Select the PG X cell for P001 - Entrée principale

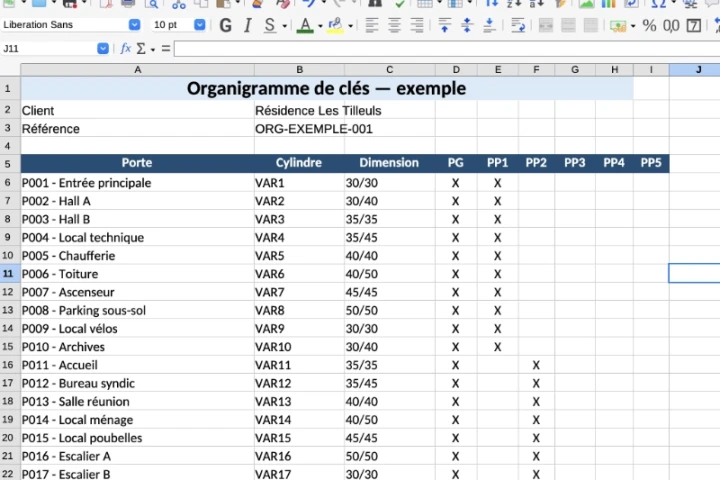click(x=456, y=183)
